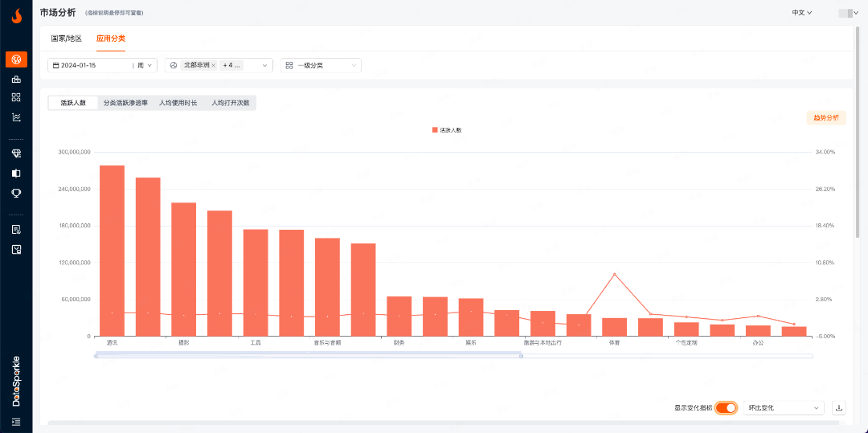Toggle off 显示变化指标 switch
This screenshot has height=433, width=868.
(x=726, y=408)
